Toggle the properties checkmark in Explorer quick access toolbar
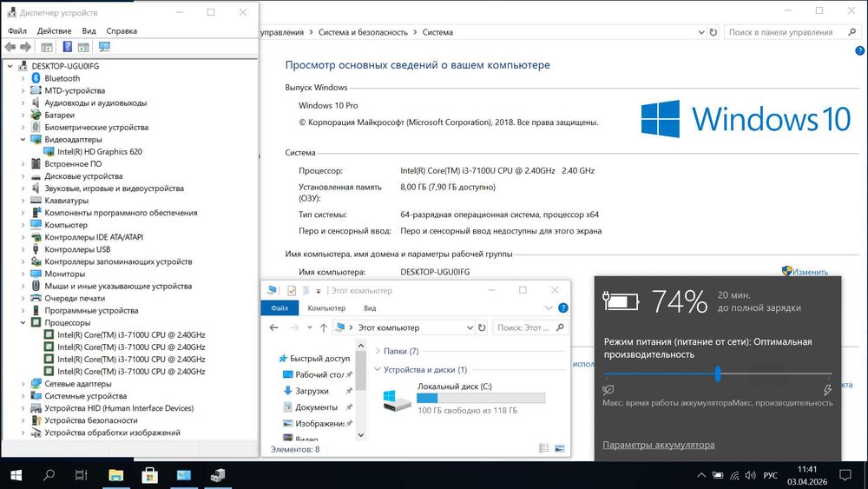 292,290
